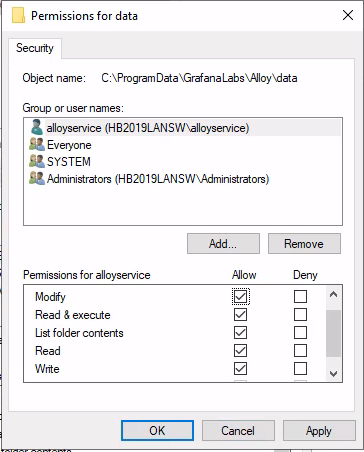This screenshot has height=452, width=364.
Task: Click the permissions list scroll up arrow
Action: (333, 294)
